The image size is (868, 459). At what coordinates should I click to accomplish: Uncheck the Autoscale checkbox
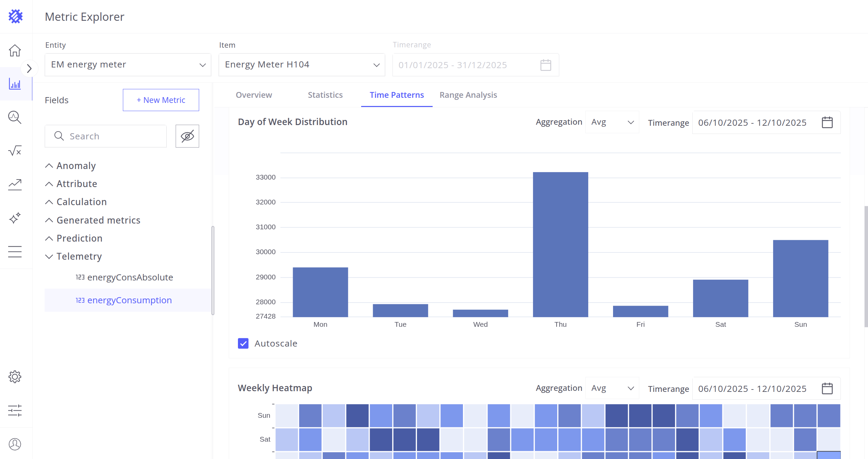[x=243, y=343]
